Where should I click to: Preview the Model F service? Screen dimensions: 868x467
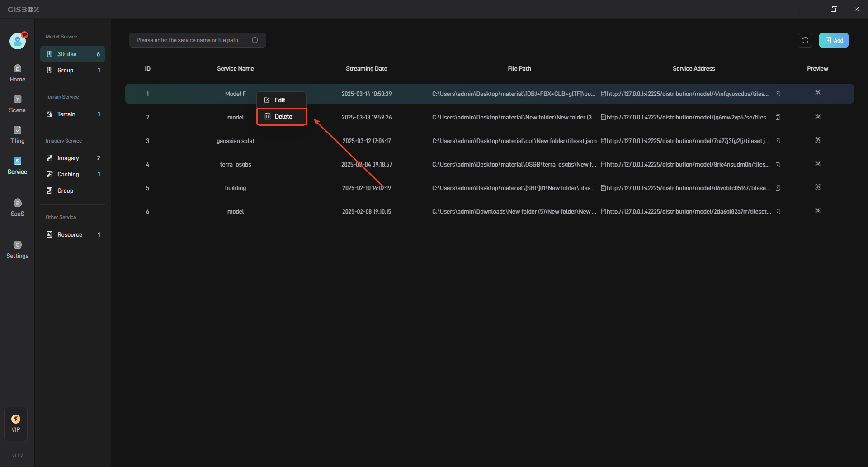[x=818, y=93]
